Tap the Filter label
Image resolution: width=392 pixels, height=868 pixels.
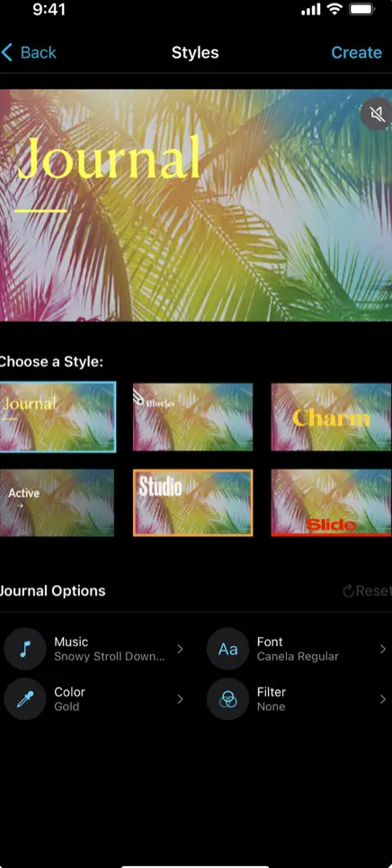[272, 692]
